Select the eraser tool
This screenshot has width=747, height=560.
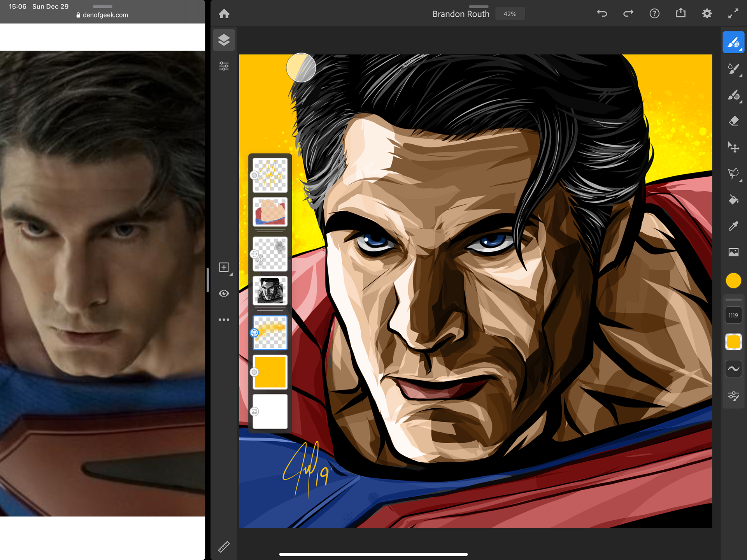pyautogui.click(x=733, y=121)
